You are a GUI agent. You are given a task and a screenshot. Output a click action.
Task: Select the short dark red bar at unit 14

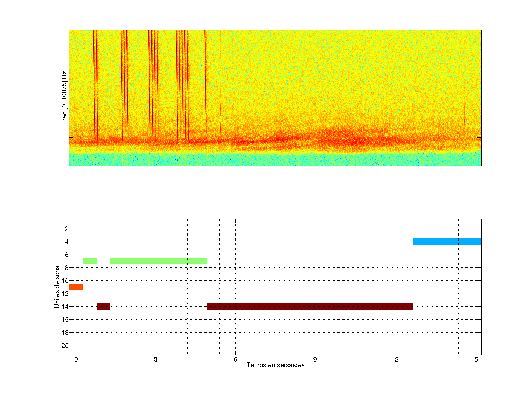(x=103, y=306)
